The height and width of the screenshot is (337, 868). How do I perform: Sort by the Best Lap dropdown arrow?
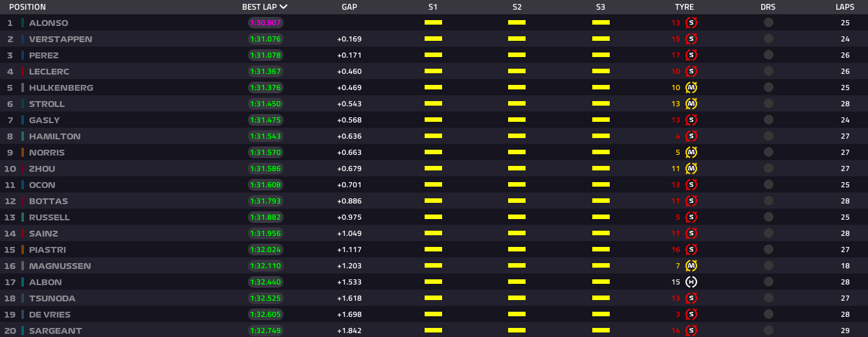coord(284,7)
